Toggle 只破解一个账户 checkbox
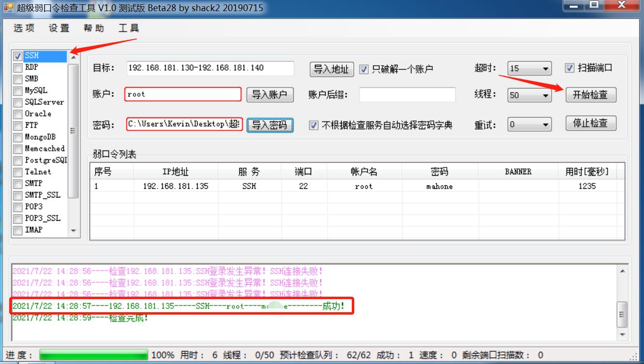 point(364,70)
